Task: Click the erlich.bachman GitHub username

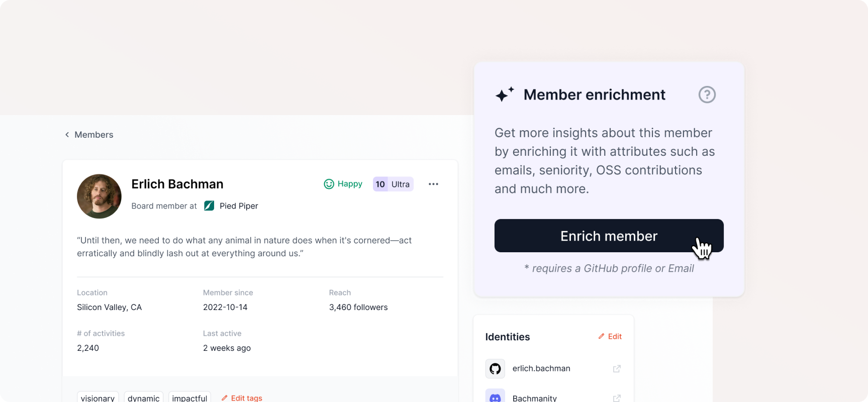Action: tap(541, 369)
